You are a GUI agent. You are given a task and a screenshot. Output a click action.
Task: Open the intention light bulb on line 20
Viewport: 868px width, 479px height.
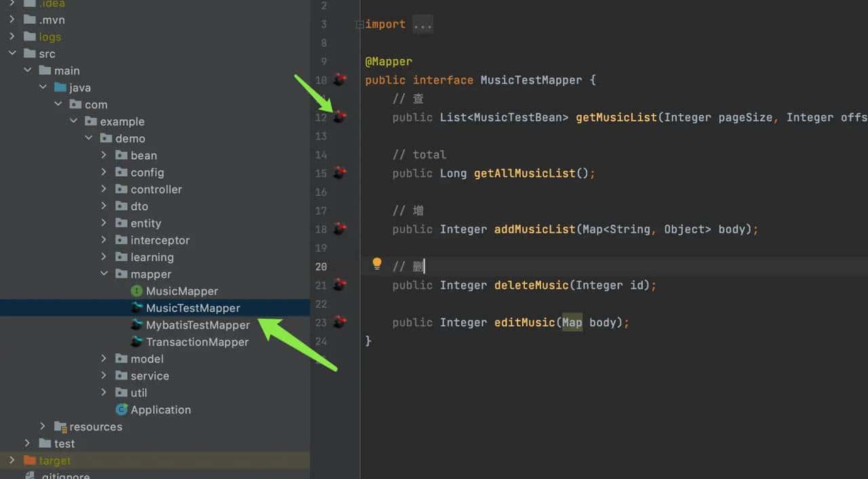click(x=376, y=264)
